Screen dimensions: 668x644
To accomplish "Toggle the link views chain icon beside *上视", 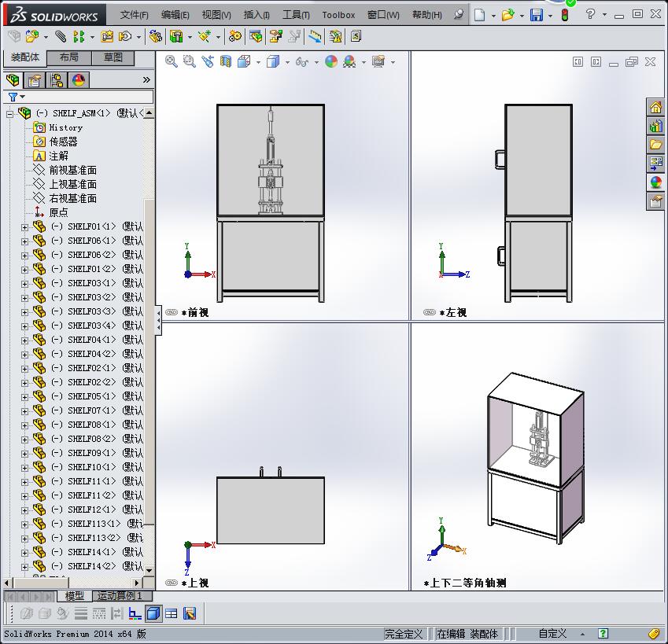I will tap(172, 583).
